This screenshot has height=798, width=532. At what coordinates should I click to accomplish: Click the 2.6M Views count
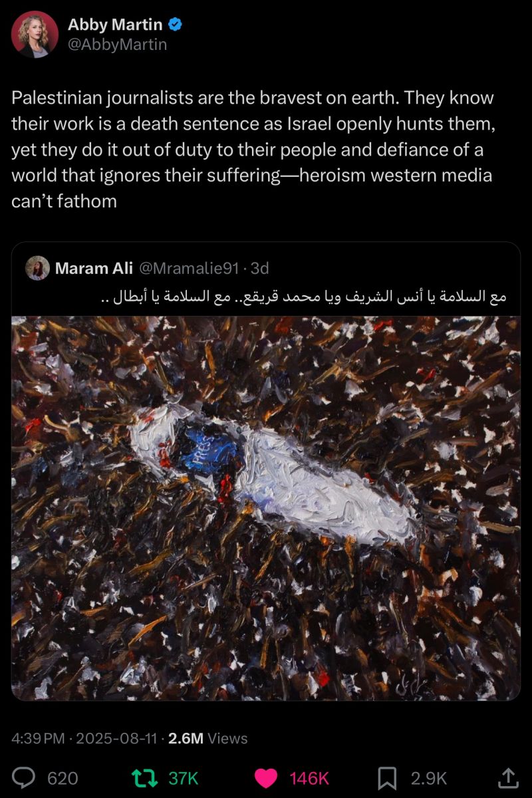coord(208,738)
